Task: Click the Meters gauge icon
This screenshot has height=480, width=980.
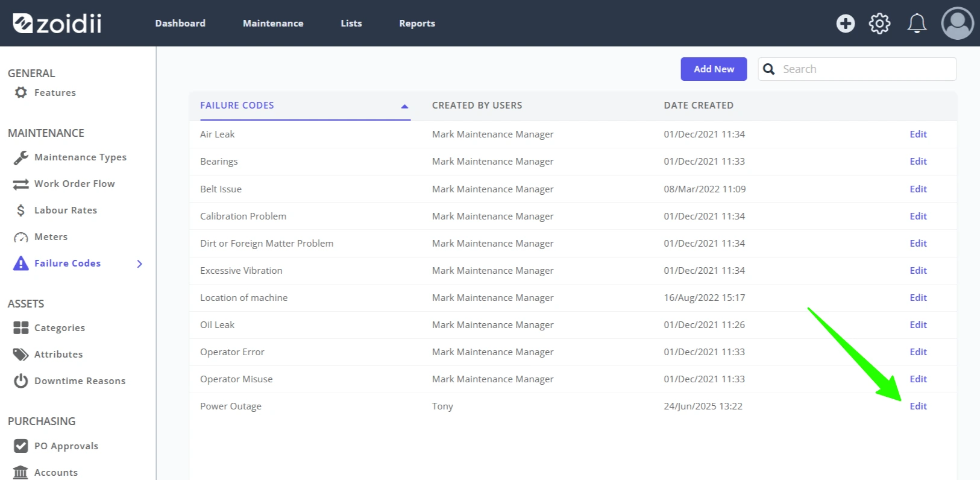Action: [21, 237]
